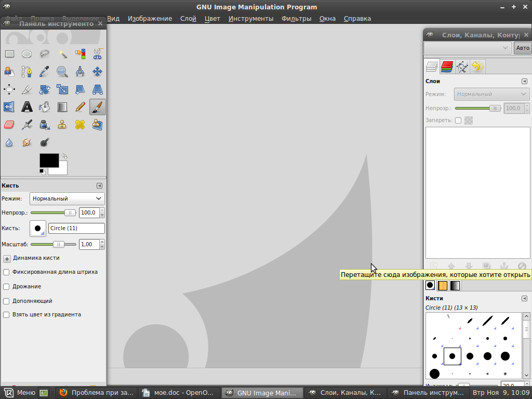The height and width of the screenshot is (399, 532).
Task: Select the Eraser tool
Action: pos(9,125)
